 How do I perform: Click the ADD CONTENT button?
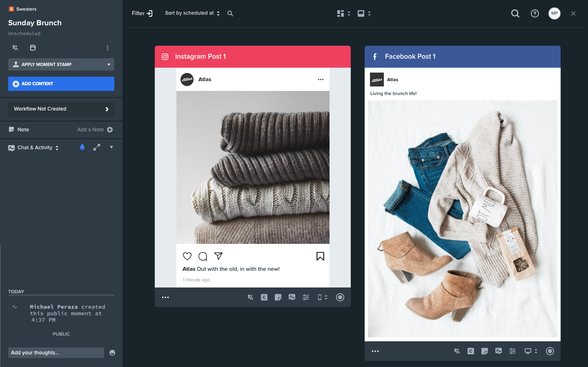pyautogui.click(x=61, y=84)
